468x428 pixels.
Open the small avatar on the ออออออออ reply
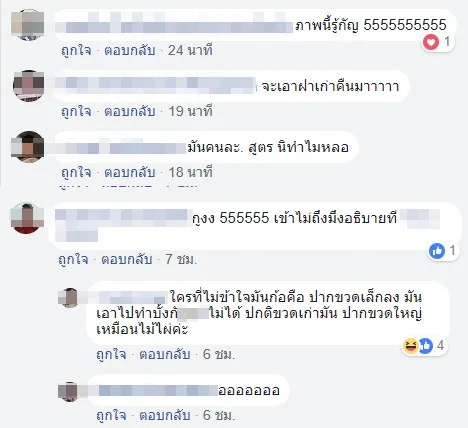tap(68, 392)
